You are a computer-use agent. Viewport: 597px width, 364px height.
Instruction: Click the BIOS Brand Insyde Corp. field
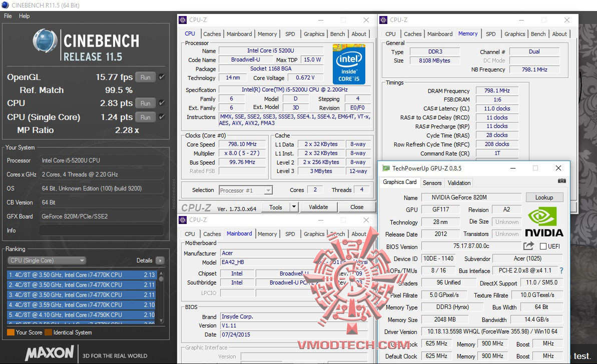coord(294,316)
